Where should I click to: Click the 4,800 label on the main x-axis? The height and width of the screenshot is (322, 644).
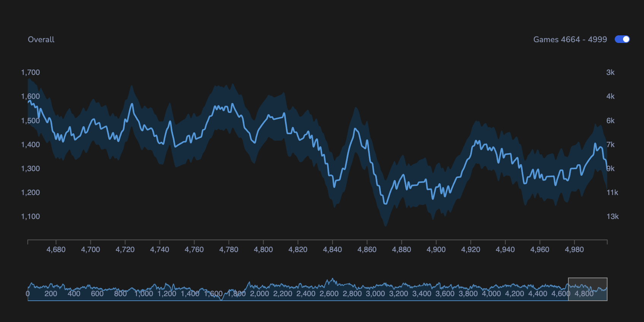click(263, 249)
